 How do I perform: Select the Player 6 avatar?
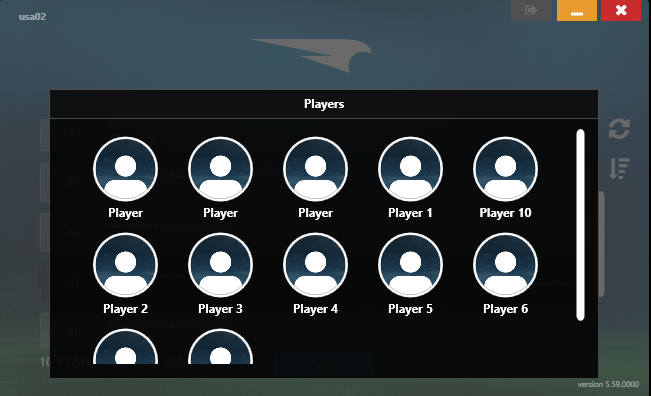(x=505, y=265)
